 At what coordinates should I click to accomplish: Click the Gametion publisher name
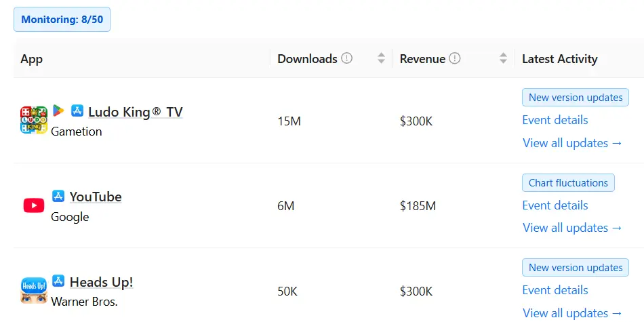click(77, 132)
